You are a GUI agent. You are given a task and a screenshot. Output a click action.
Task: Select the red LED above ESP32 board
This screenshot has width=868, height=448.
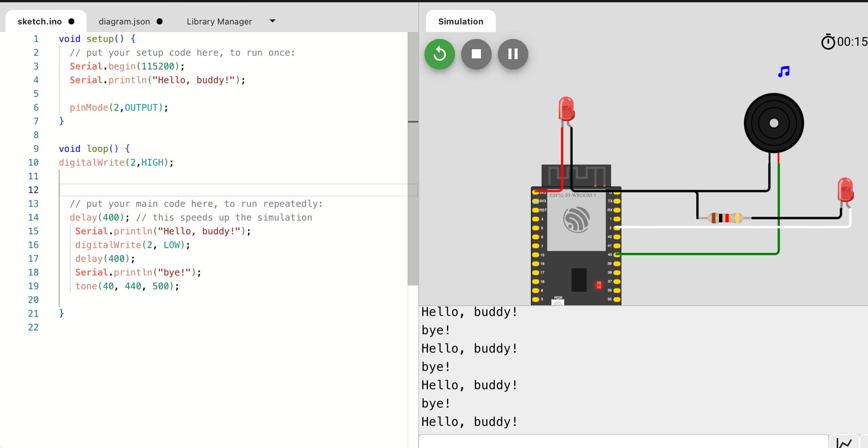pos(566,109)
